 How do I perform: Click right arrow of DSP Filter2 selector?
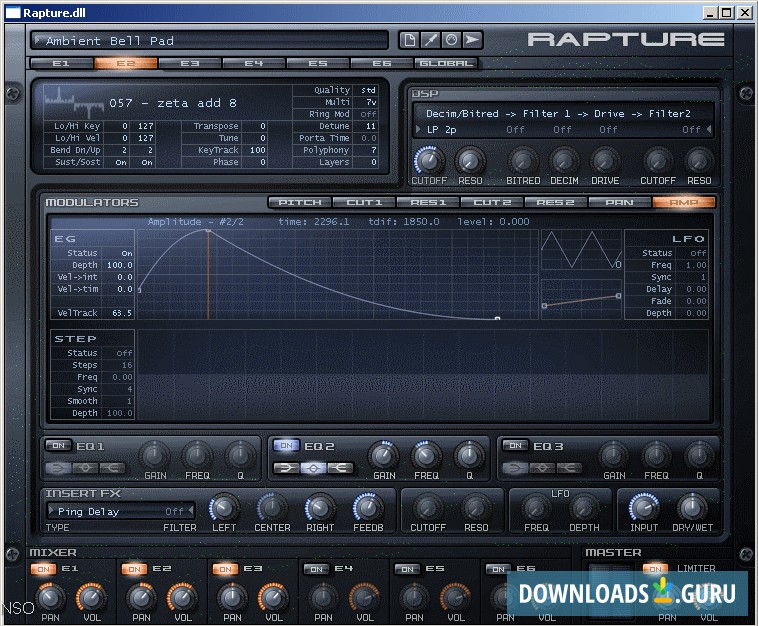click(x=709, y=129)
